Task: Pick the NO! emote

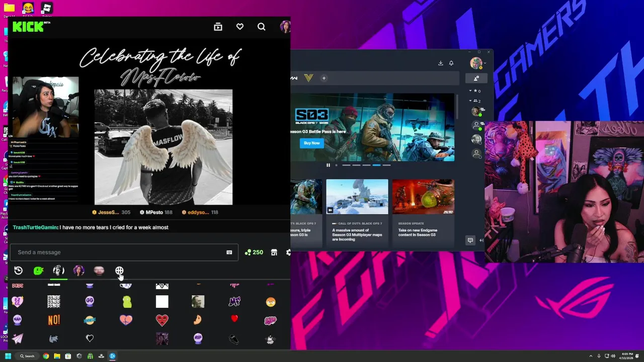Action: [x=54, y=320]
